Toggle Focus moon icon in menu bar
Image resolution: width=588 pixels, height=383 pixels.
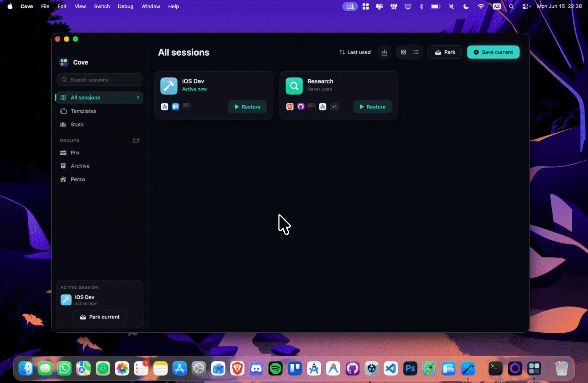466,6
